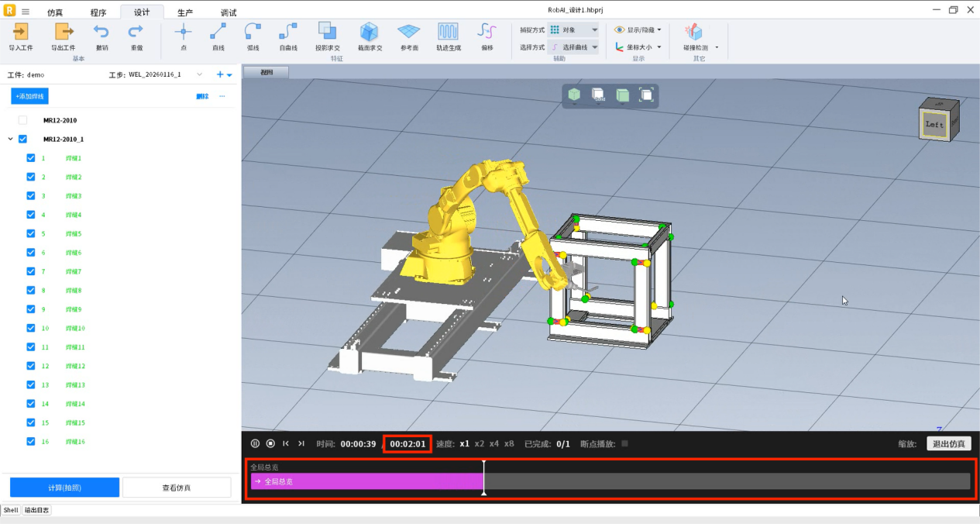
Task: Uncheck the 焊缝3 weld checkbox
Action: click(x=31, y=196)
